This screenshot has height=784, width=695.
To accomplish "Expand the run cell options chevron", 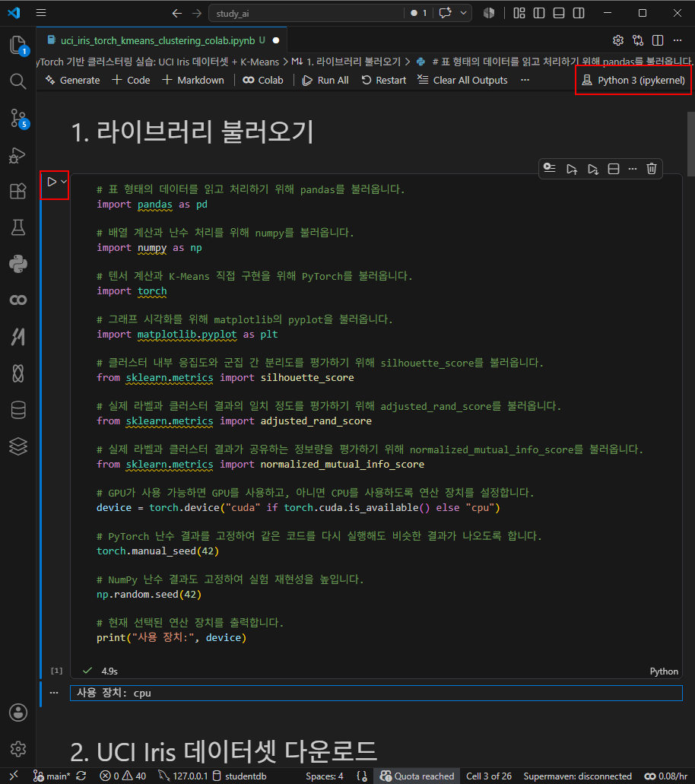I will [x=64, y=182].
